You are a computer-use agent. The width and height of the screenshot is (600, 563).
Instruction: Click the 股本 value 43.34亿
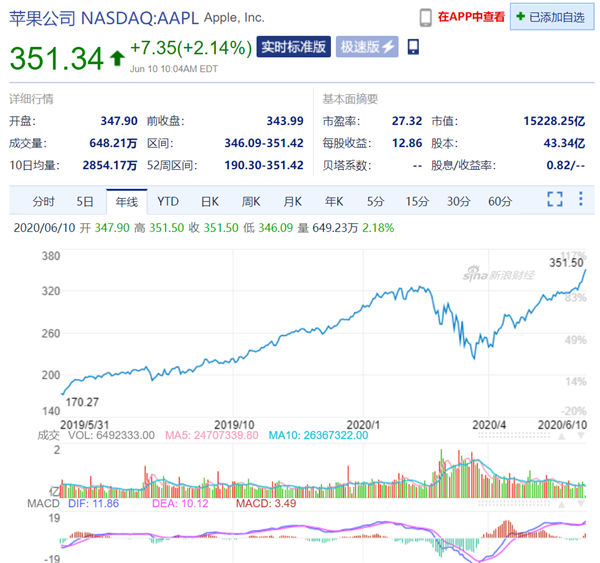(564, 143)
